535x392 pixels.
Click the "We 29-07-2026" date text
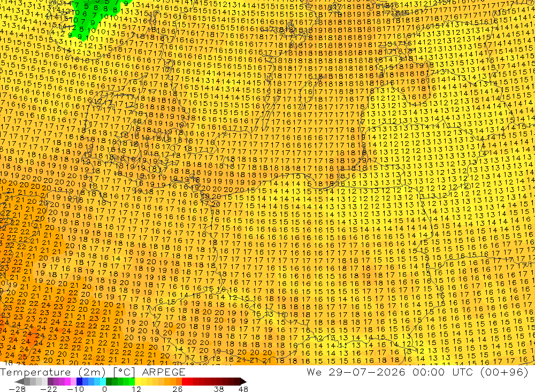(356, 372)
